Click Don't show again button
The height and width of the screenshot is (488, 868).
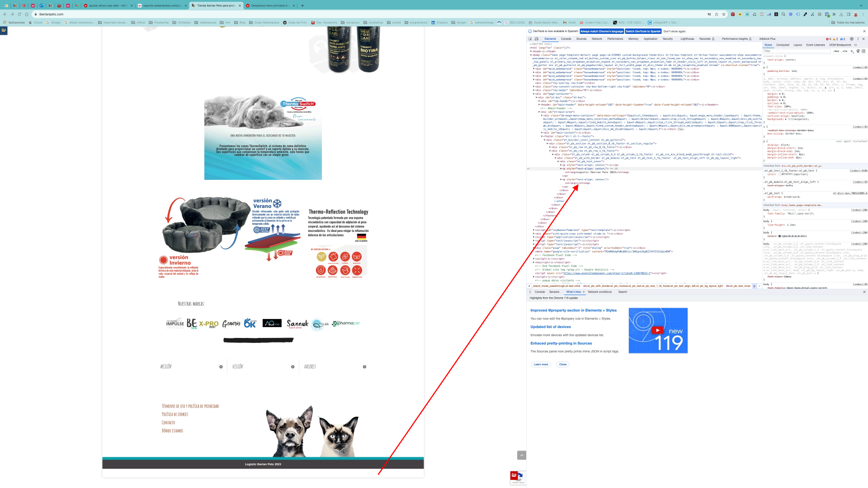(x=675, y=31)
